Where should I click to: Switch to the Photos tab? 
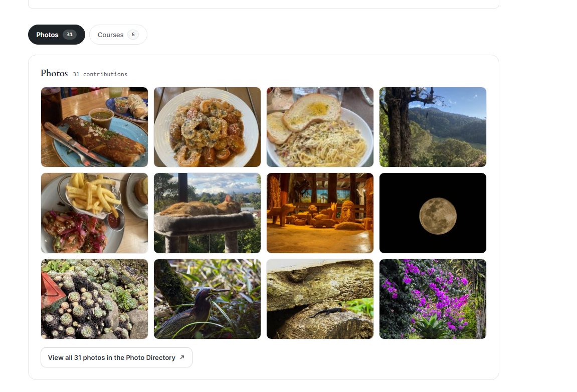tap(57, 35)
